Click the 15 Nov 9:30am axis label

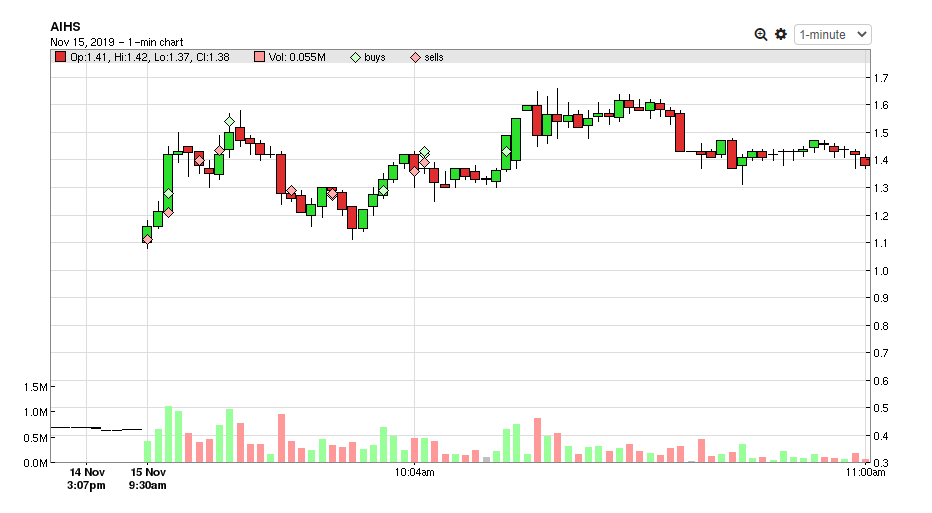point(148,479)
